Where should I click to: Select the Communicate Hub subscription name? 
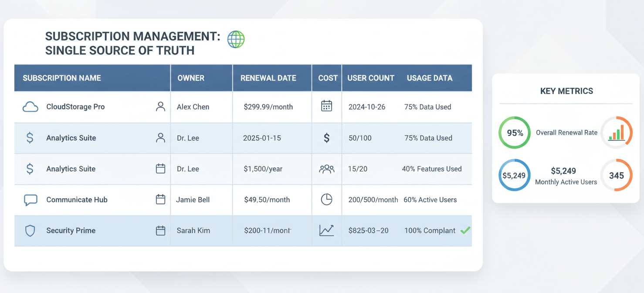pyautogui.click(x=77, y=200)
